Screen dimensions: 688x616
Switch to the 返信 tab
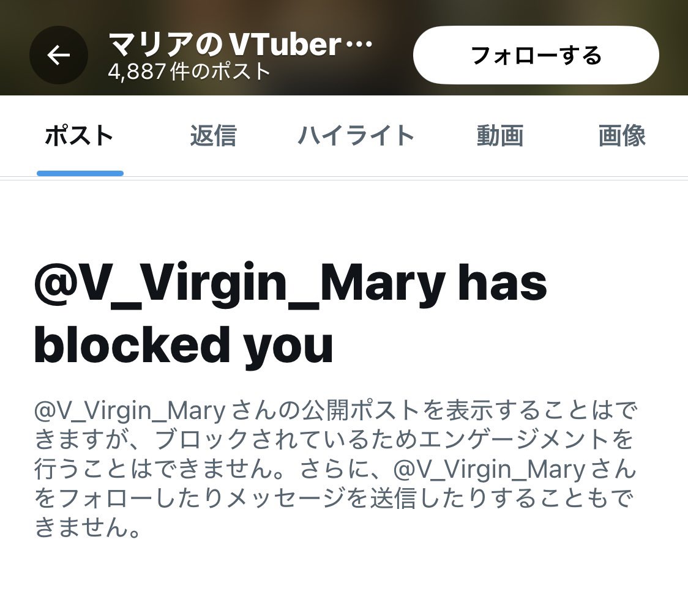click(213, 135)
